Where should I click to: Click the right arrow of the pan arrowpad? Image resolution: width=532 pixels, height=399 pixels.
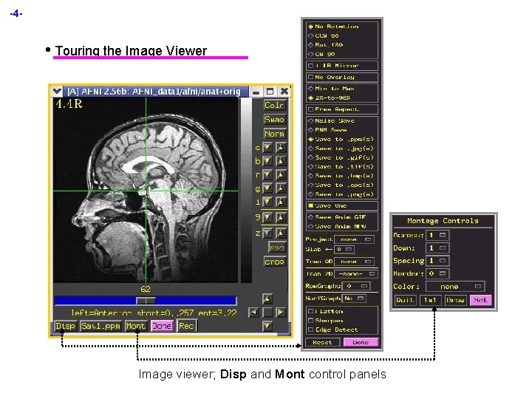pyautogui.click(x=281, y=312)
